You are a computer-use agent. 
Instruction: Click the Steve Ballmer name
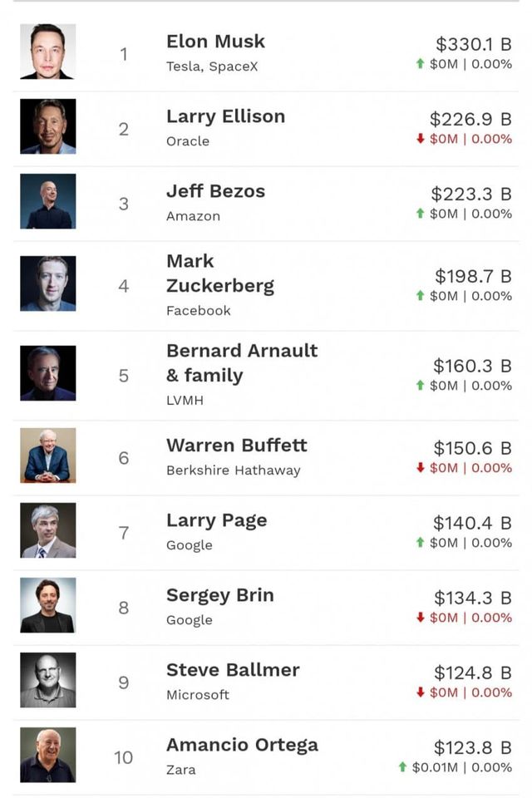click(x=233, y=670)
